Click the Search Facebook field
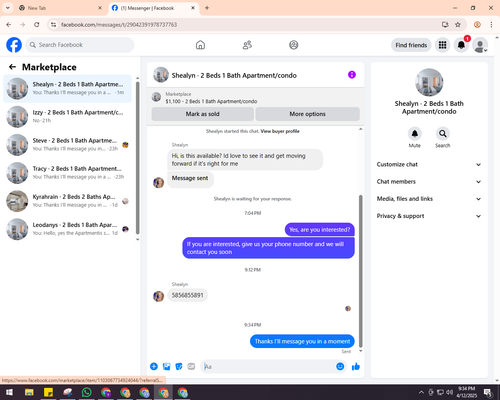Image resolution: width=500 pixels, height=400 pixels. point(80,45)
